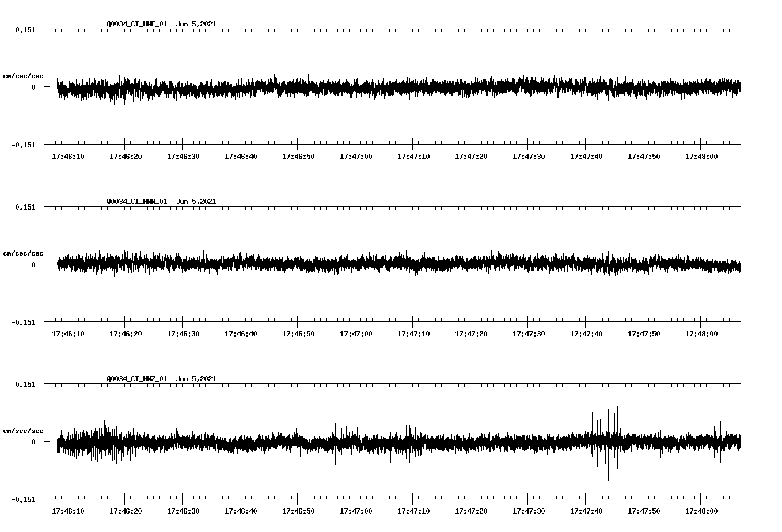
Task: Select the 17:46:20 tick label under the HNN plot
Action: [x=126, y=333]
